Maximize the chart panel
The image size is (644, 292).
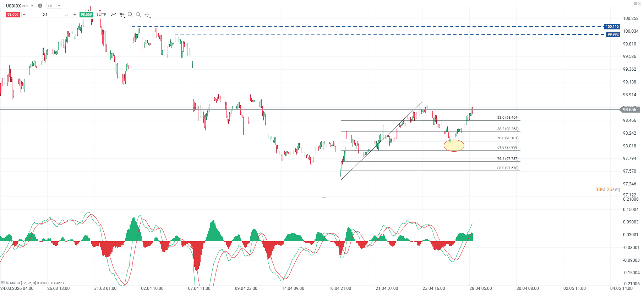635,4
